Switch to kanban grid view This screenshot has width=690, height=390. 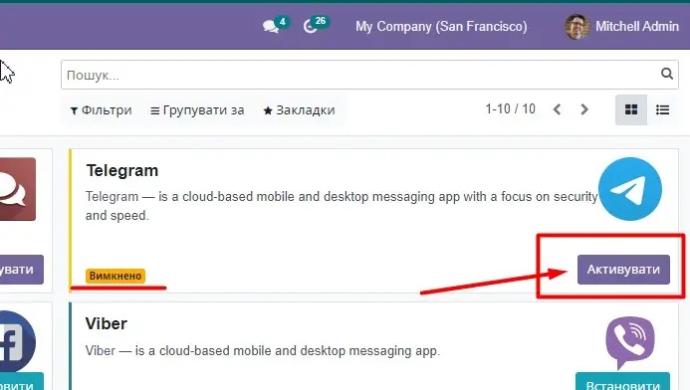[x=631, y=109]
